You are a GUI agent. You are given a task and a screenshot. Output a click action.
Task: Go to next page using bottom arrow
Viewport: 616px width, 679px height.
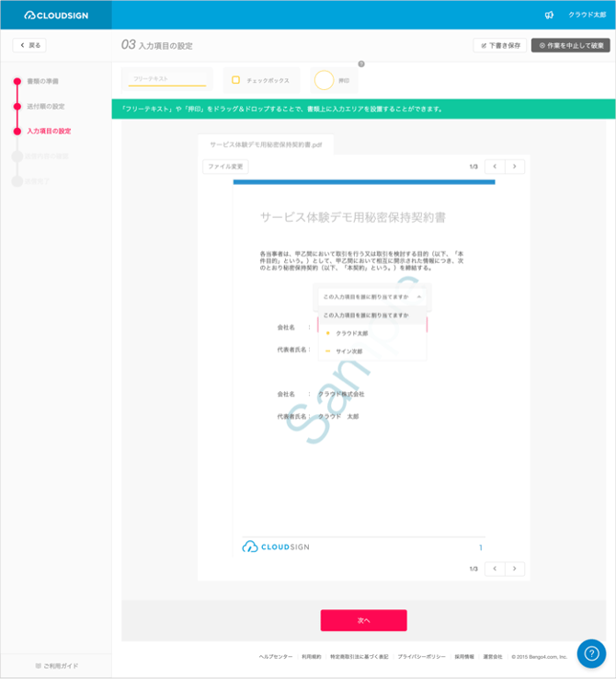coord(515,569)
